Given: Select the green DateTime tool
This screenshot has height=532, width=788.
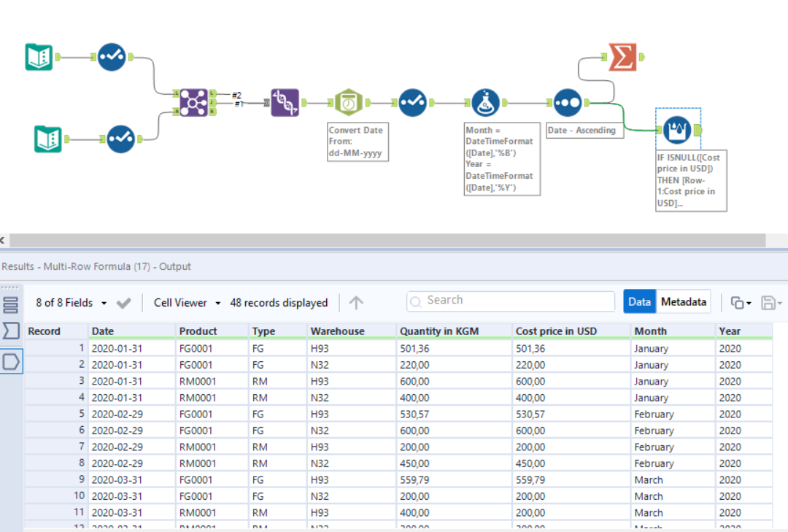Looking at the screenshot, I should [349, 103].
